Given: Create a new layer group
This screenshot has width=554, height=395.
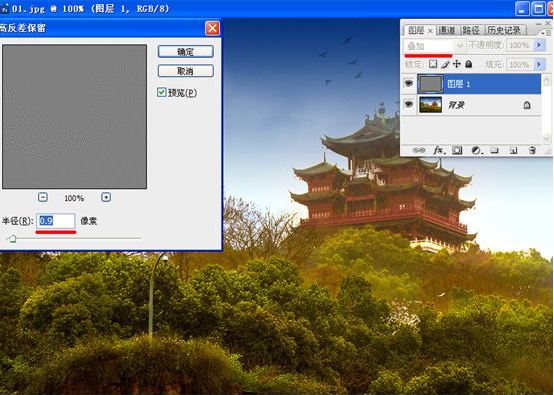Looking at the screenshot, I should point(495,151).
